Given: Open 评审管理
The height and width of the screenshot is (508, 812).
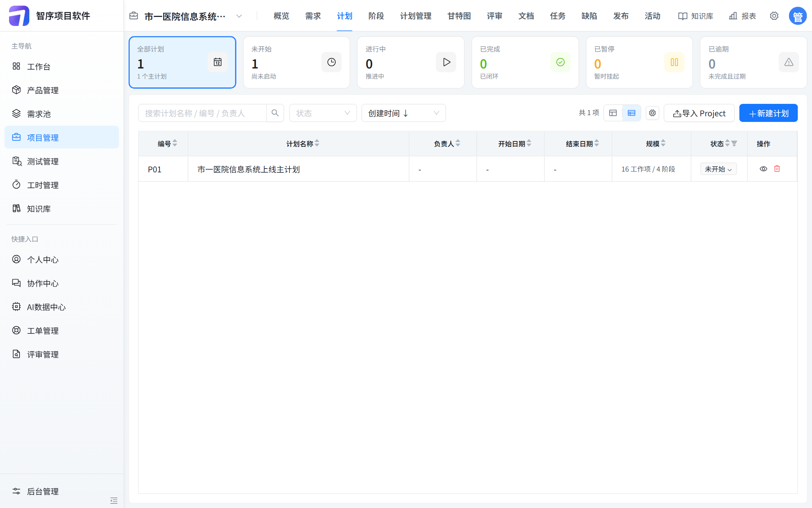Looking at the screenshot, I should 62,354.
